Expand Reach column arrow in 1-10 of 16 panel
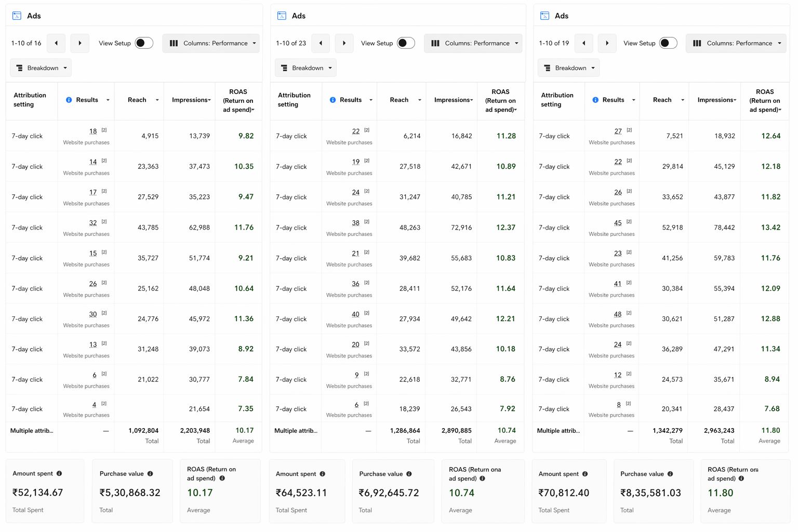This screenshot has width=798, height=532. (157, 100)
